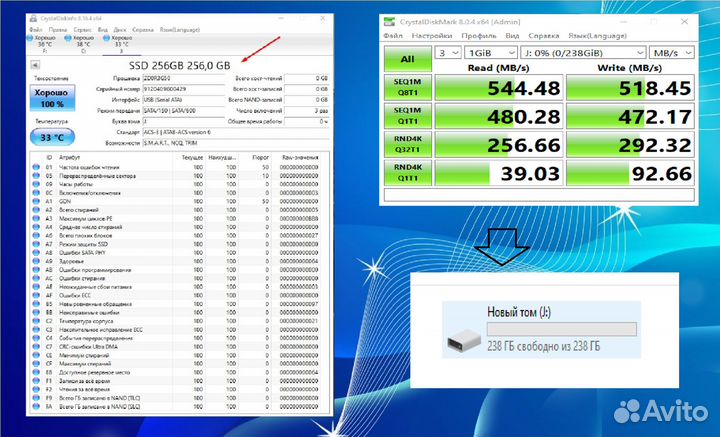Click the Новый том (J:) storage usage bar
The height and width of the screenshot is (437, 720).
562,329
